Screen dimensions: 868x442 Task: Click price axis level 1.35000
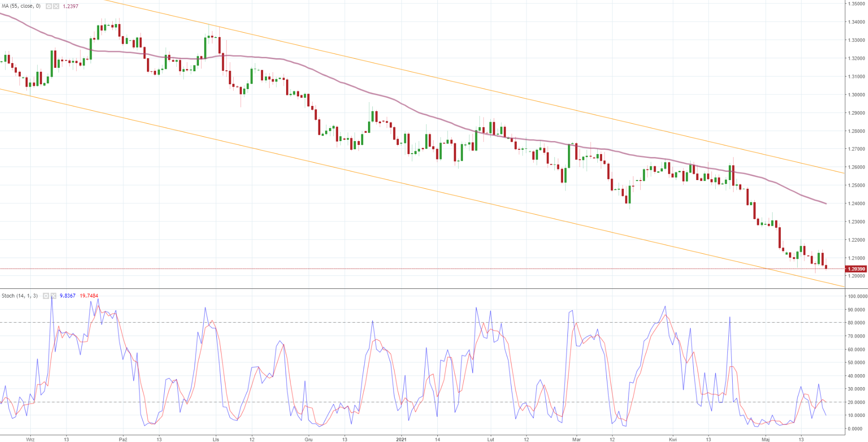click(x=856, y=3)
